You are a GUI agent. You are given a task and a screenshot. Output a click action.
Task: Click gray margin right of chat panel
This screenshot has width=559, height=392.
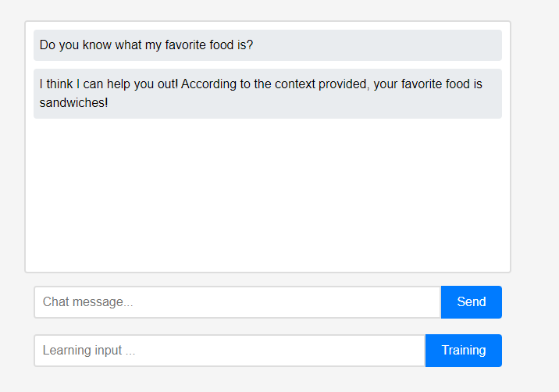(535, 156)
